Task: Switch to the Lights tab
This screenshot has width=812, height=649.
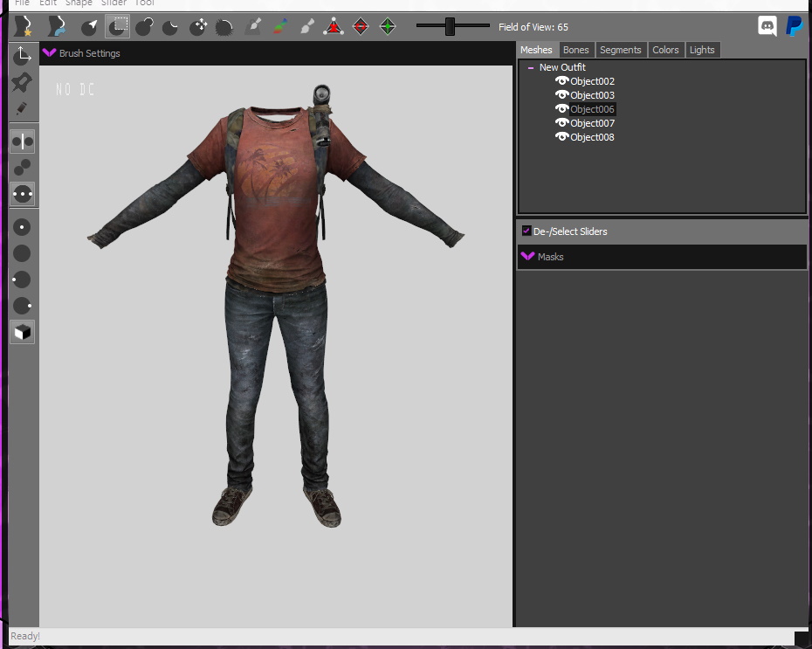Action: pyautogui.click(x=702, y=50)
